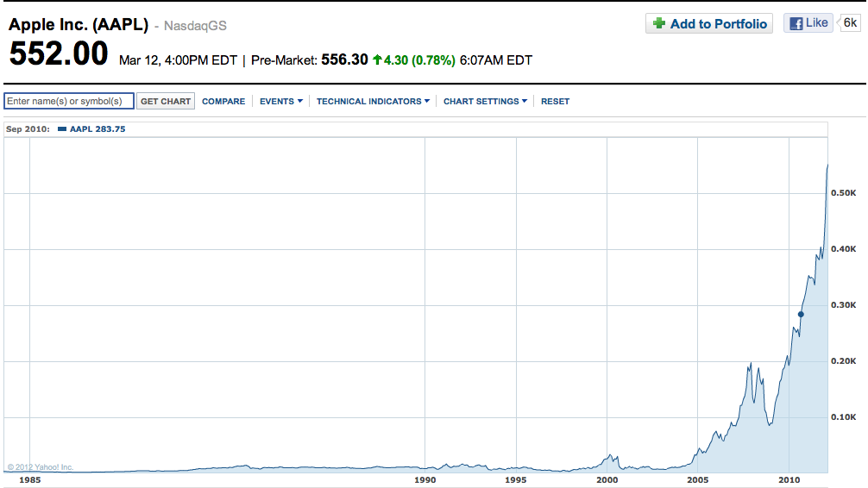
Task: Click the 0.50K y-axis label
Action: [x=843, y=192]
